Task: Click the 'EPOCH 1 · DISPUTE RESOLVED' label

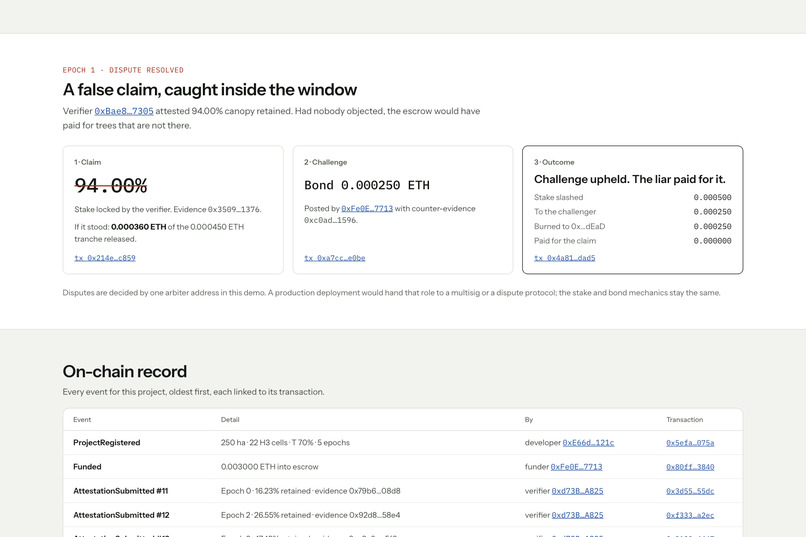Action: (x=123, y=70)
